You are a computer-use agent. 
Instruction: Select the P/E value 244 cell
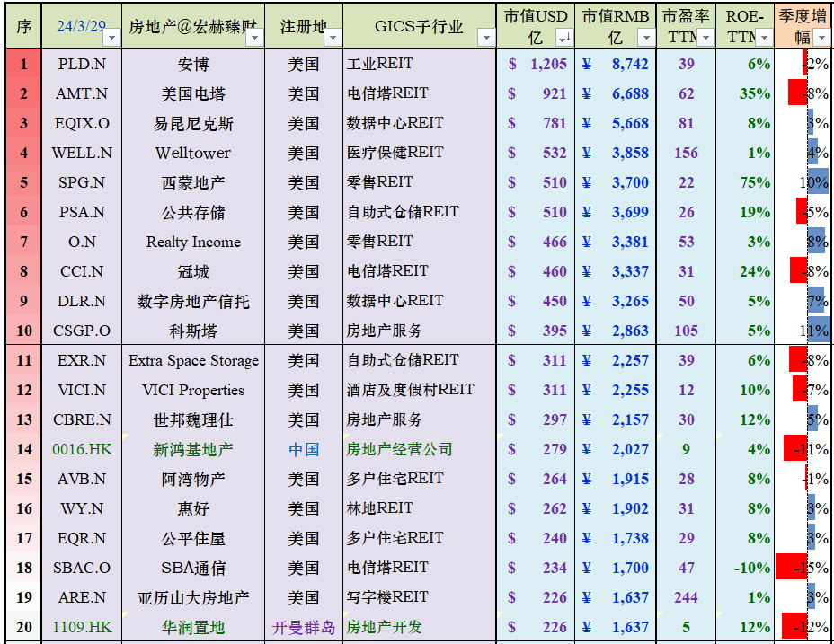click(x=686, y=597)
